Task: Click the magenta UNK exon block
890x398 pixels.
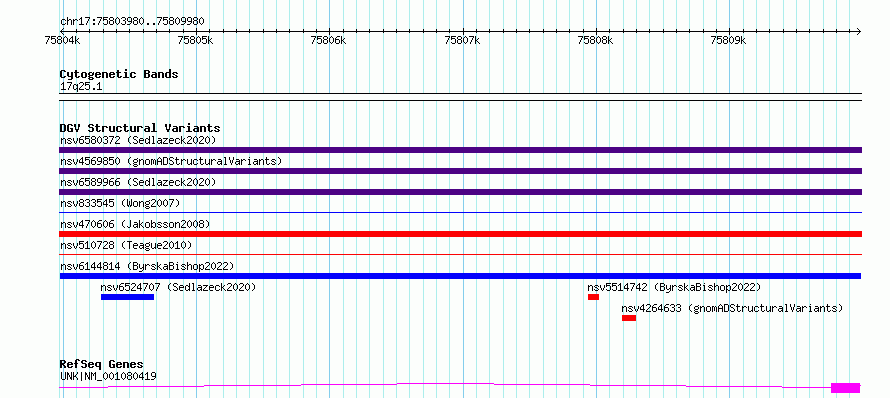Action: 846,388
